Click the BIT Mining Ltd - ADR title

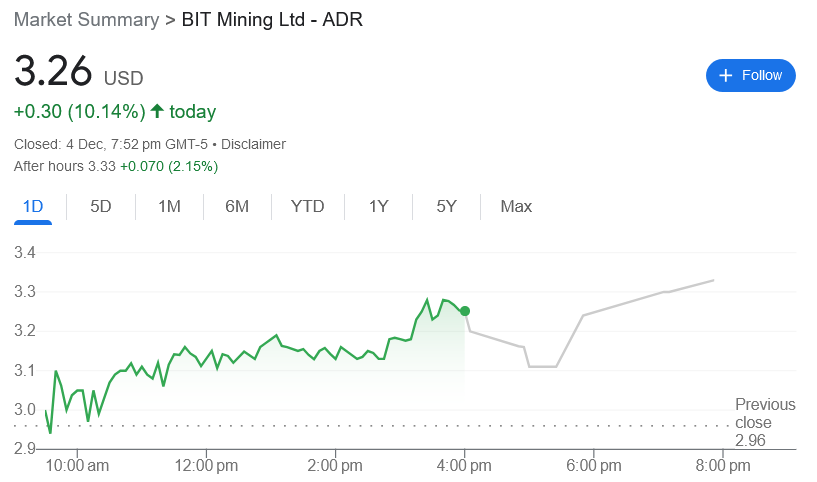[x=271, y=20]
